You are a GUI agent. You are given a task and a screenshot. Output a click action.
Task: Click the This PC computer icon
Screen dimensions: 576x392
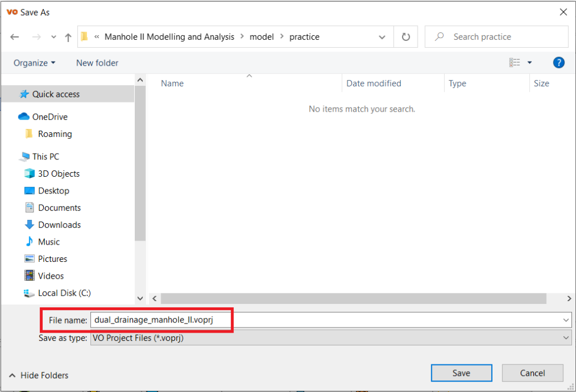(x=24, y=157)
